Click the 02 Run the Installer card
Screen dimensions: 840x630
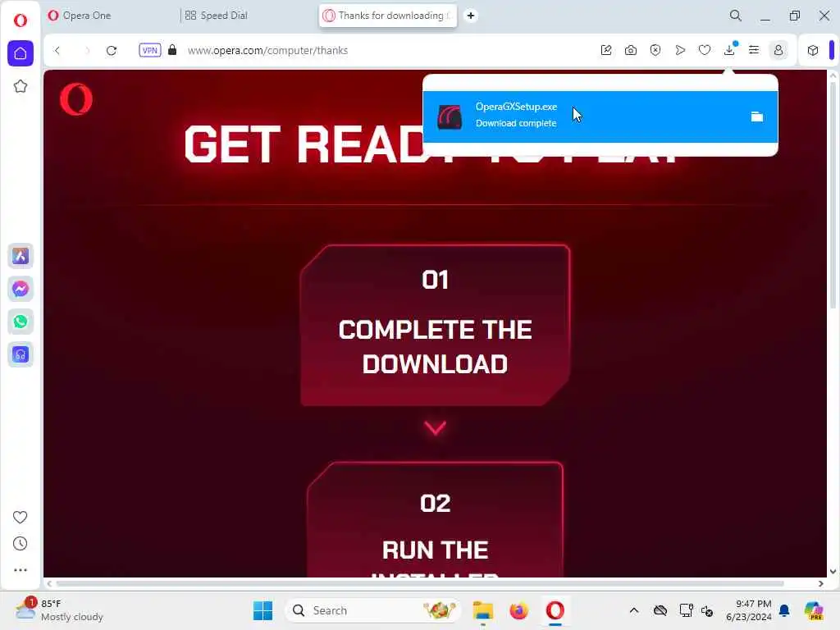coord(435,519)
